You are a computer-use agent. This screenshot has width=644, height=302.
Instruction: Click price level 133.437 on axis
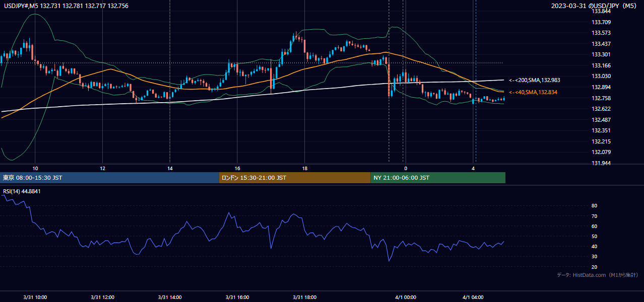(601, 44)
